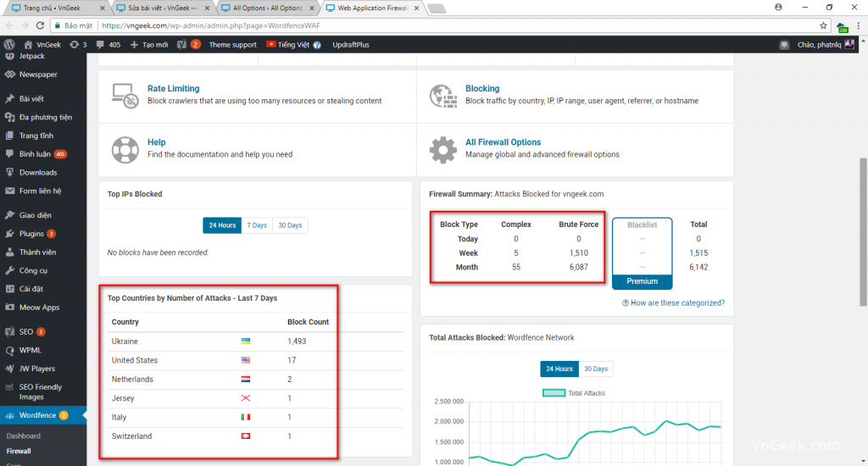Reload the page with browser refresh icon
Screen dimensions: 868x466
click(40, 25)
